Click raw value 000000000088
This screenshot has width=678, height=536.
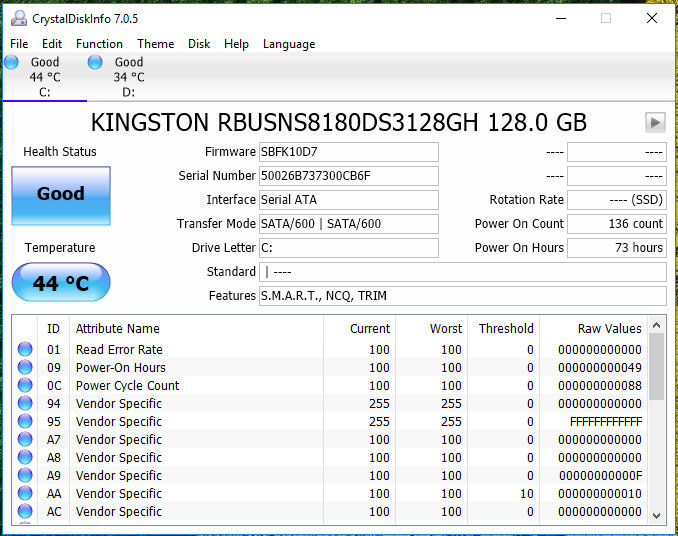coord(600,386)
